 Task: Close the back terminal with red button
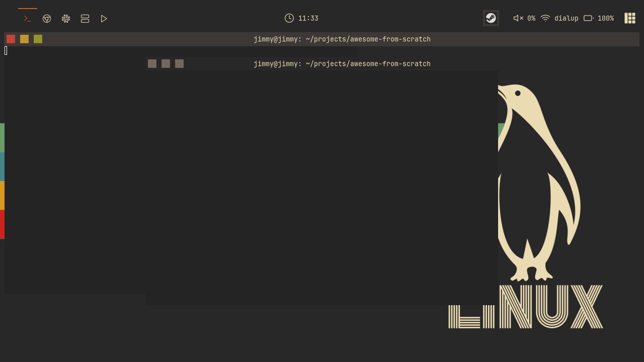[x=11, y=39]
